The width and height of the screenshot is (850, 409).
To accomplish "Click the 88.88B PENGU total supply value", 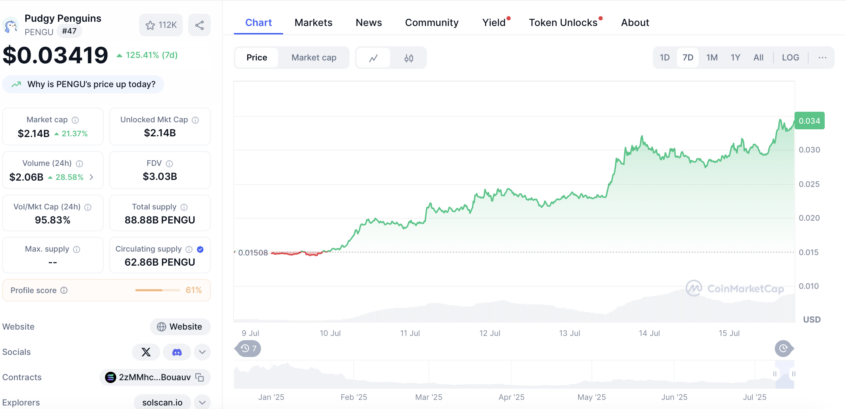I will (x=160, y=220).
